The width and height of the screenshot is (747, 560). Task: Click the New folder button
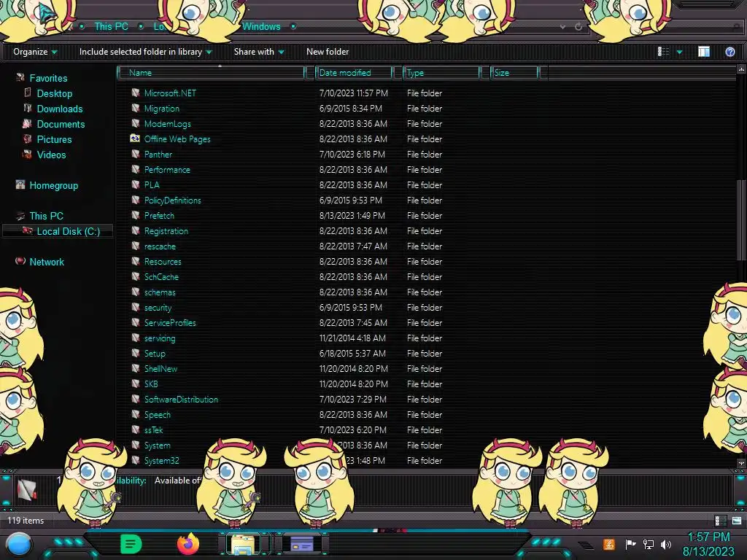click(x=328, y=52)
